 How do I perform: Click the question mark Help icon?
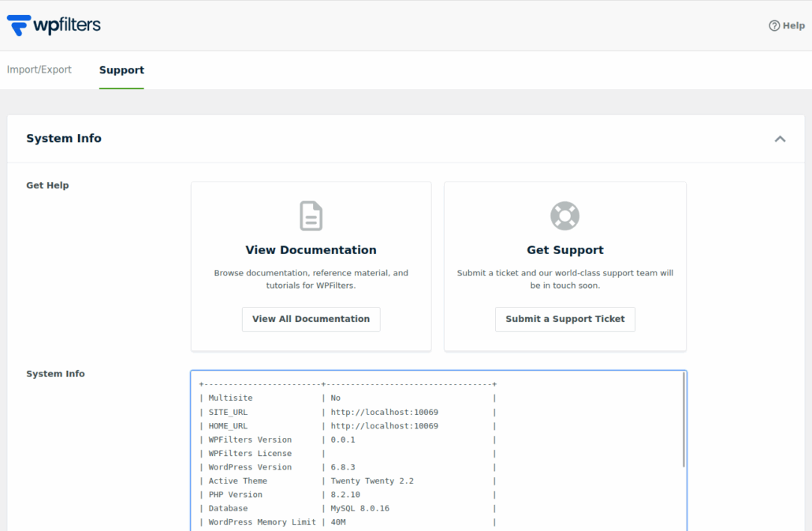774,26
